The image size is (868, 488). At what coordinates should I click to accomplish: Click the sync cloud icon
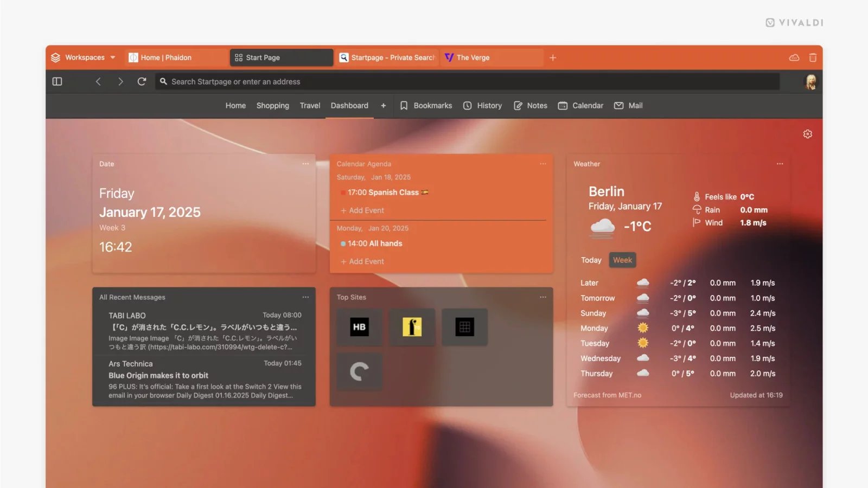[794, 57]
